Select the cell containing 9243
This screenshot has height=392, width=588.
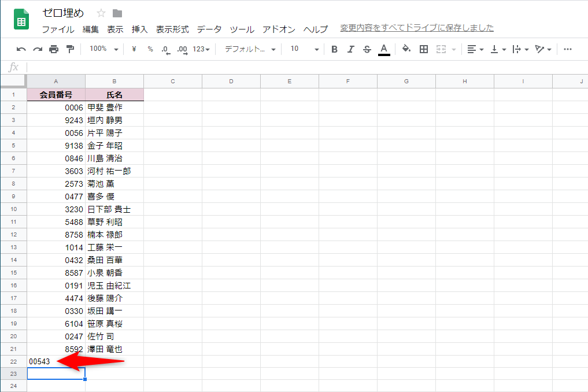pos(56,120)
